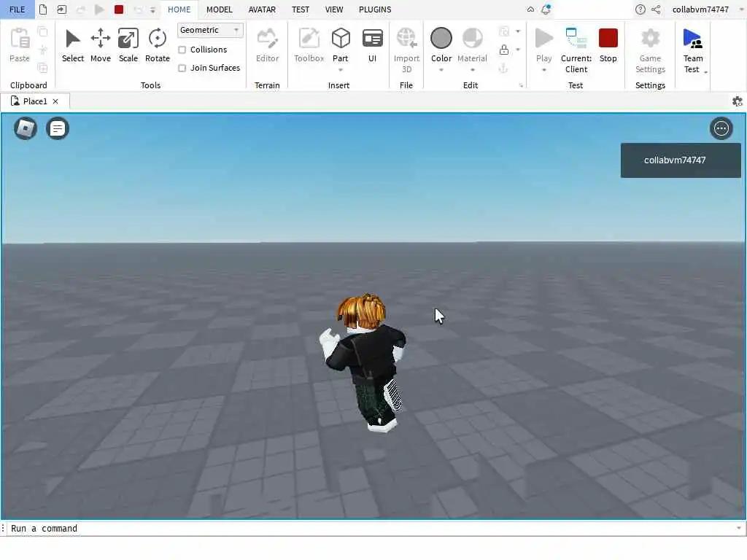Toggle the Join Surfaces checkbox
Image resolution: width=747 pixels, height=560 pixels.
tap(182, 68)
